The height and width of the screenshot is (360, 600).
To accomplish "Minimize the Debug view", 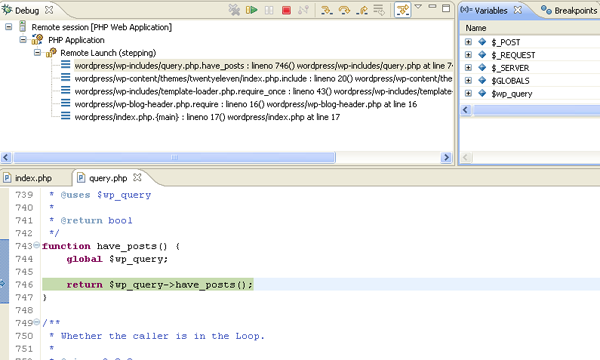I will tap(432, 7).
